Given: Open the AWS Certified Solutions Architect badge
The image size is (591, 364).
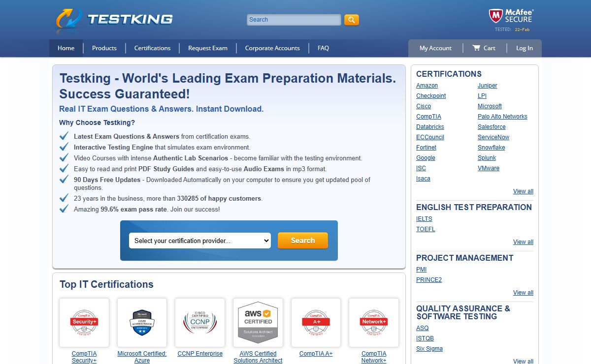Looking at the screenshot, I should (x=258, y=323).
